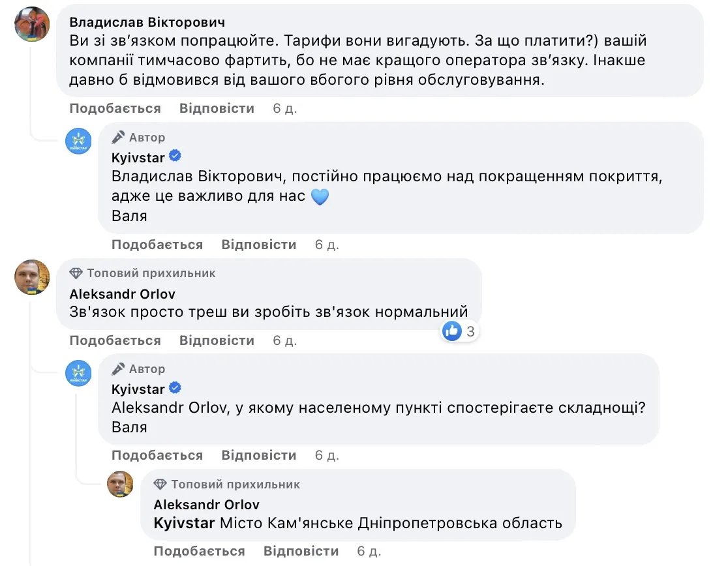This screenshot has height=566, width=728.
Task: Reply to Владислав Вікторович's comment
Action: pos(217,108)
